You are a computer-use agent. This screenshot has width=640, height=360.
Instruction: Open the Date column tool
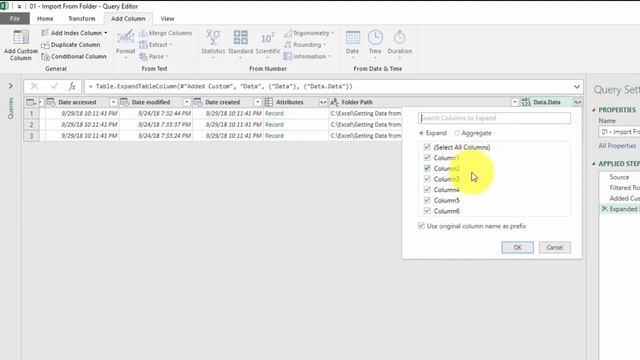click(352, 44)
